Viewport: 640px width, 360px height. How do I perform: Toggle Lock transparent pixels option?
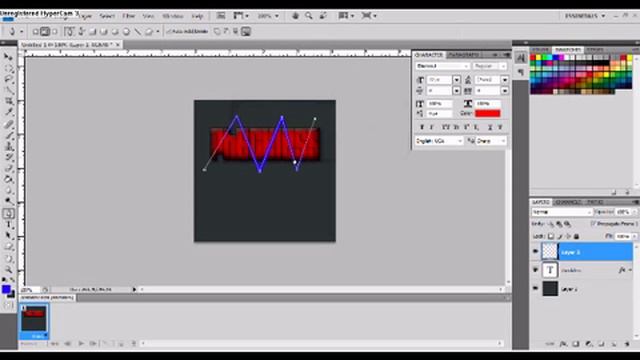551,236
